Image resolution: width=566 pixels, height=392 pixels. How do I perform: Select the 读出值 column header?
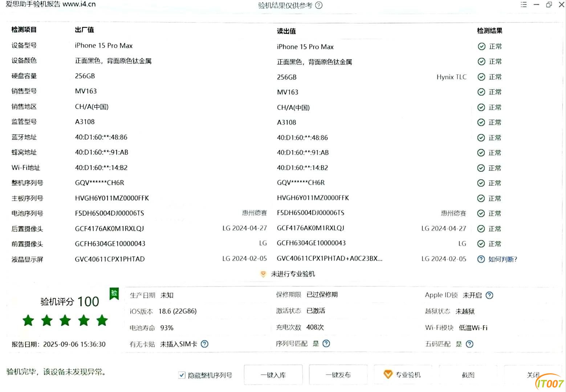click(x=286, y=31)
